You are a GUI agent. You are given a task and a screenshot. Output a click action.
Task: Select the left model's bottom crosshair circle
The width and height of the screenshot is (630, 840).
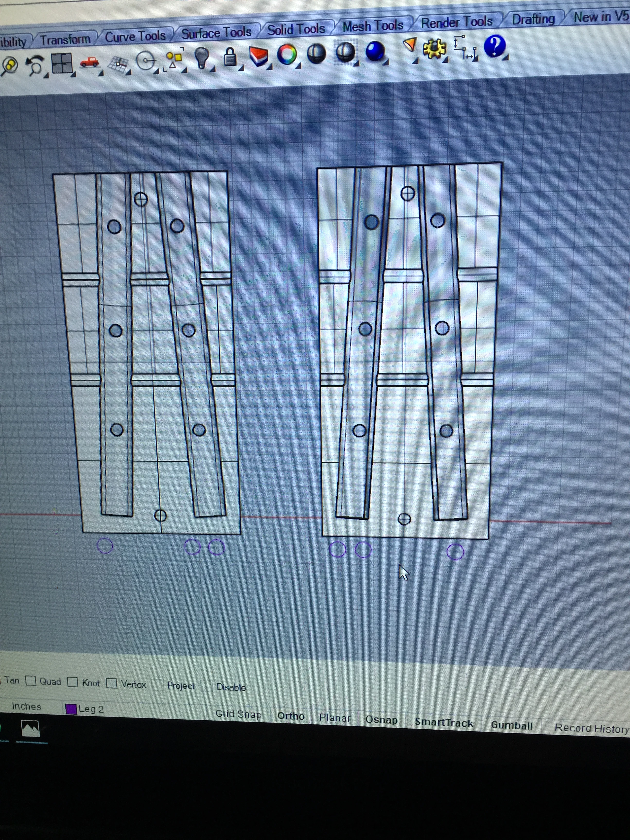click(x=160, y=515)
